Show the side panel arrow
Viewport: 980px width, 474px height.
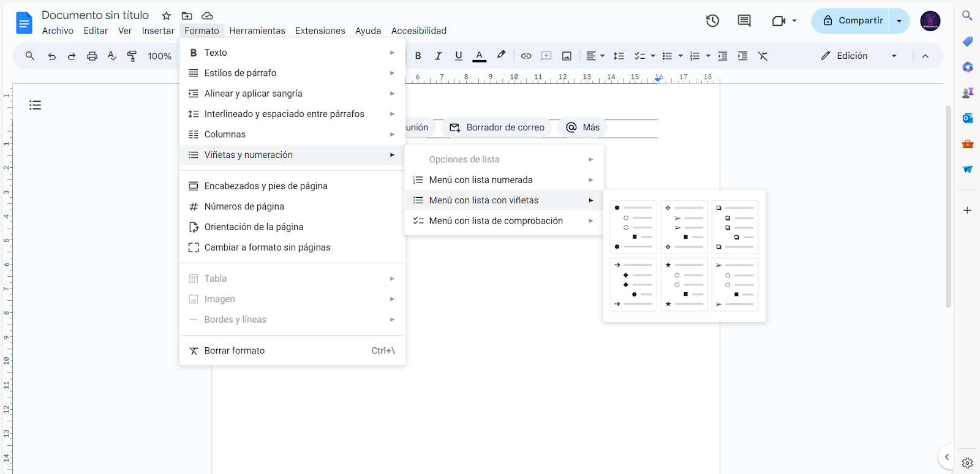(x=946, y=457)
